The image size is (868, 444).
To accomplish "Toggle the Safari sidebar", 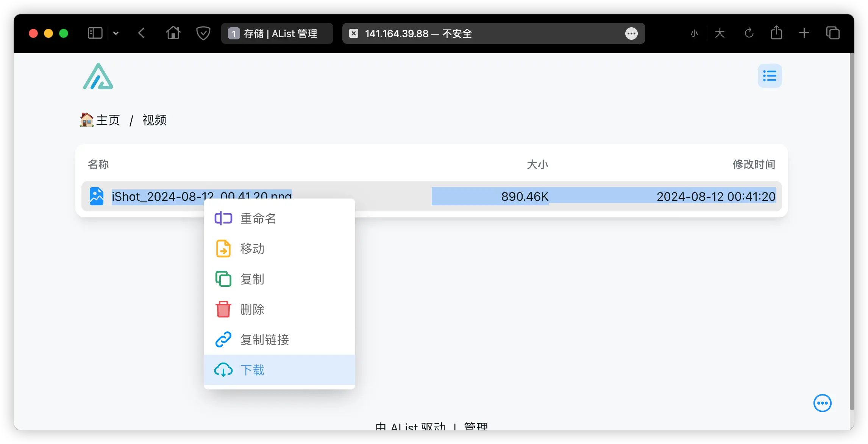I will pyautogui.click(x=95, y=33).
